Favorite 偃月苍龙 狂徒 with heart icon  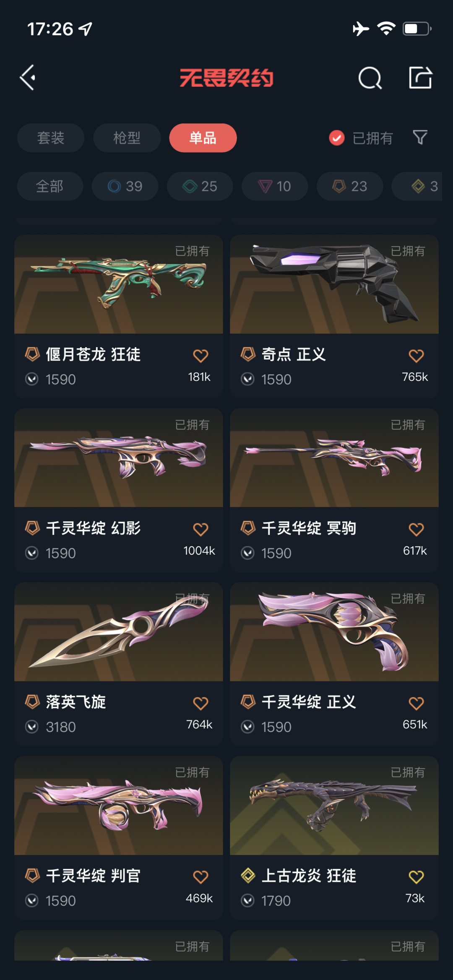click(x=200, y=356)
